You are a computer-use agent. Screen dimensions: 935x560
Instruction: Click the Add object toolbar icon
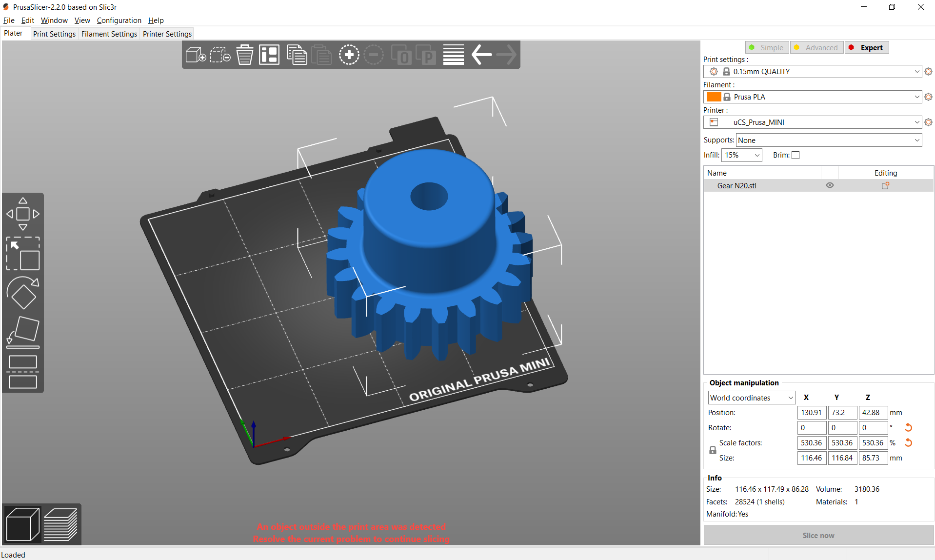pos(196,55)
